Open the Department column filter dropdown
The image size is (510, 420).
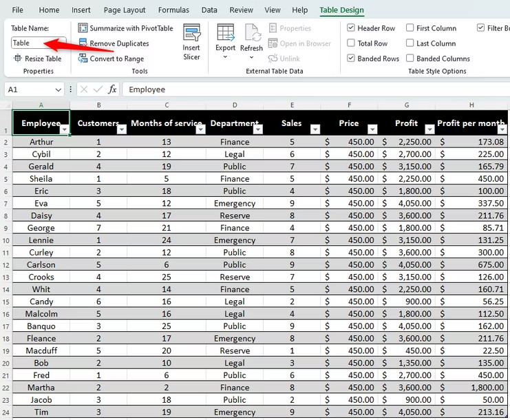(258, 129)
